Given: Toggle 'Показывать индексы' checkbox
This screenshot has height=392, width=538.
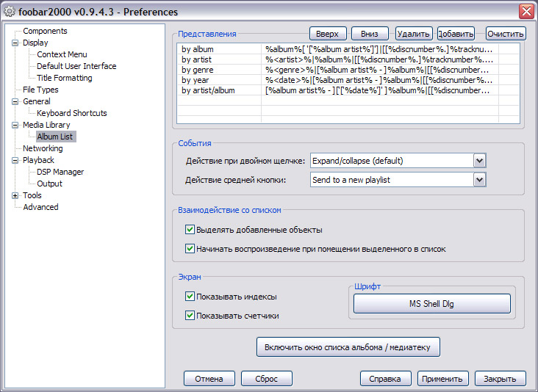Looking at the screenshot, I should [190, 297].
